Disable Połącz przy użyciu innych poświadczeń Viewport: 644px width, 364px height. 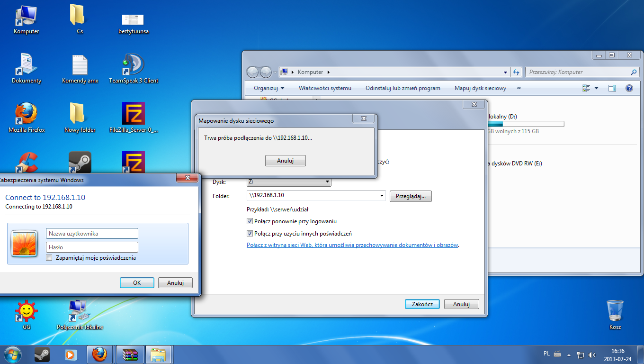250,233
